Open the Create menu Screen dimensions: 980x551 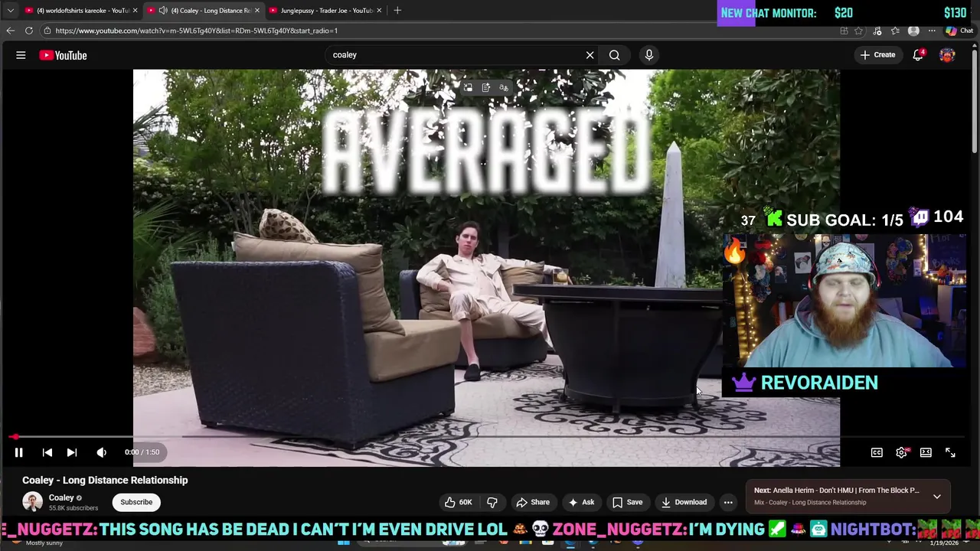click(877, 55)
